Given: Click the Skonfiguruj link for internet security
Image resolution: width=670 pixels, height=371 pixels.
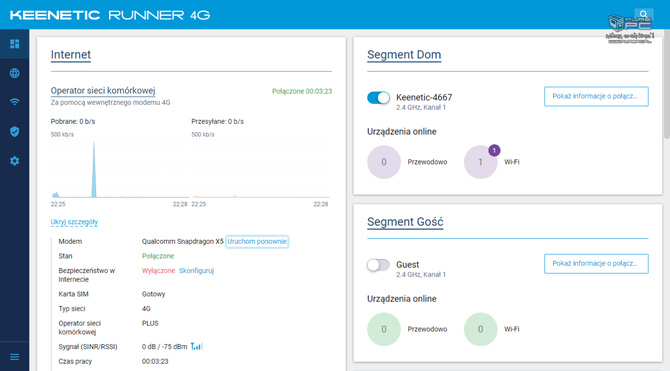Looking at the screenshot, I should point(197,271).
